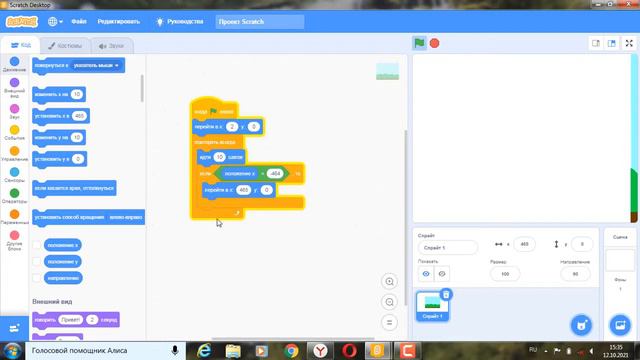Open Руководства tutorials

[180, 22]
